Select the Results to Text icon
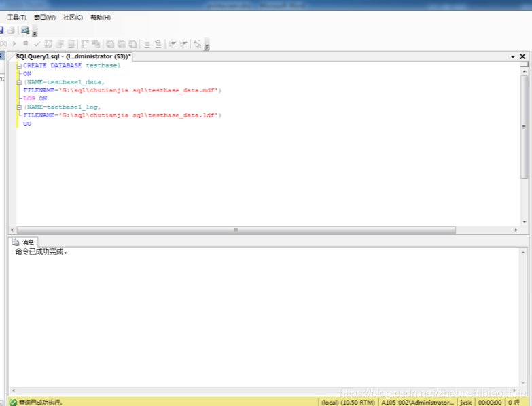Image resolution: width=532 pixels, height=406 pixels. click(x=110, y=43)
